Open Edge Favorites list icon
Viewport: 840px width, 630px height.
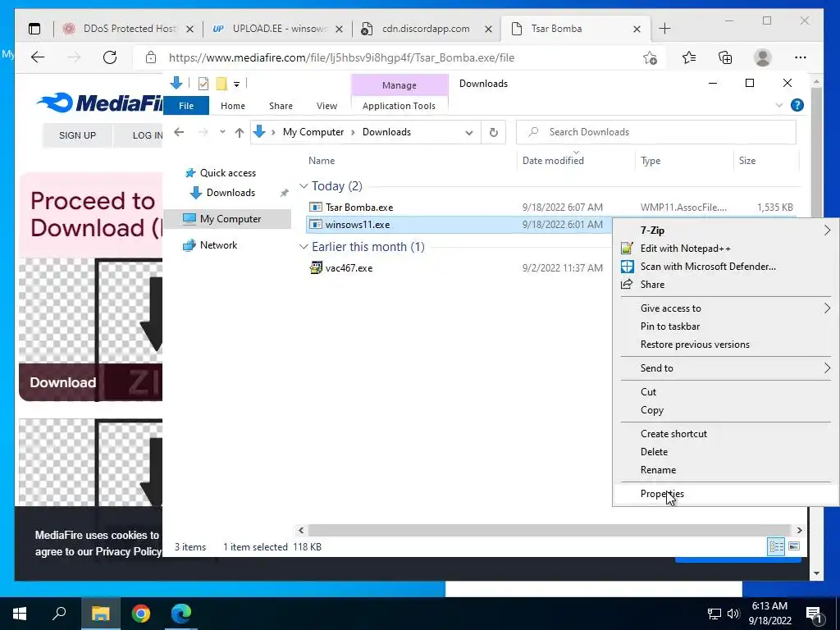pyautogui.click(x=689, y=57)
